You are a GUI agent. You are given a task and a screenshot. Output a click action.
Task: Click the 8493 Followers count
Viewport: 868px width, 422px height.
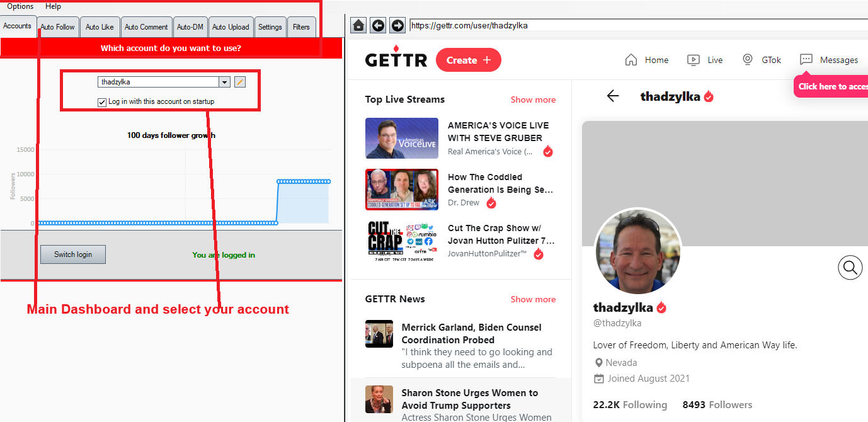717,404
